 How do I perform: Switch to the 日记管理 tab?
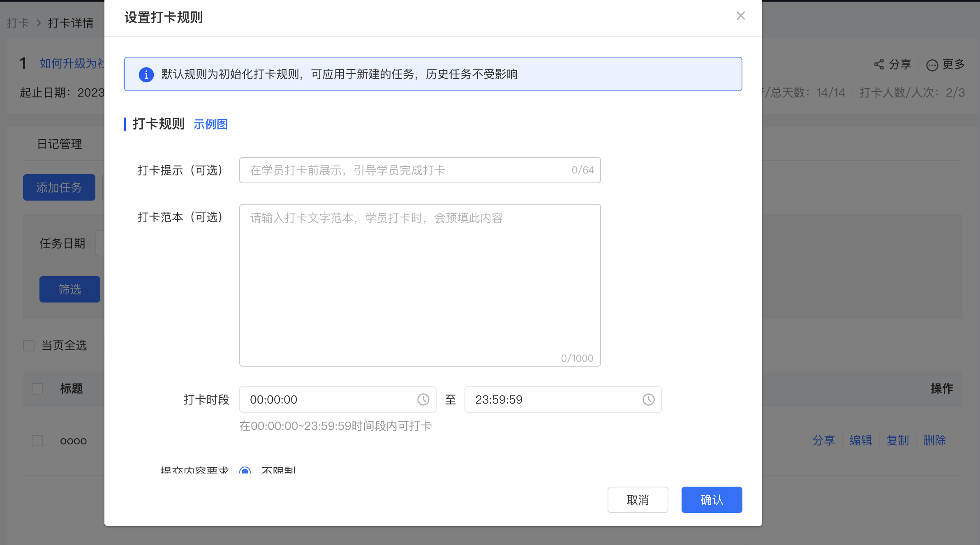coord(60,144)
